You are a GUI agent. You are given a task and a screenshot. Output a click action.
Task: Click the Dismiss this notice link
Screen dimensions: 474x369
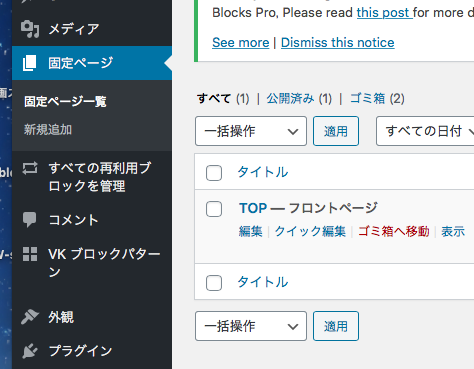pos(338,43)
